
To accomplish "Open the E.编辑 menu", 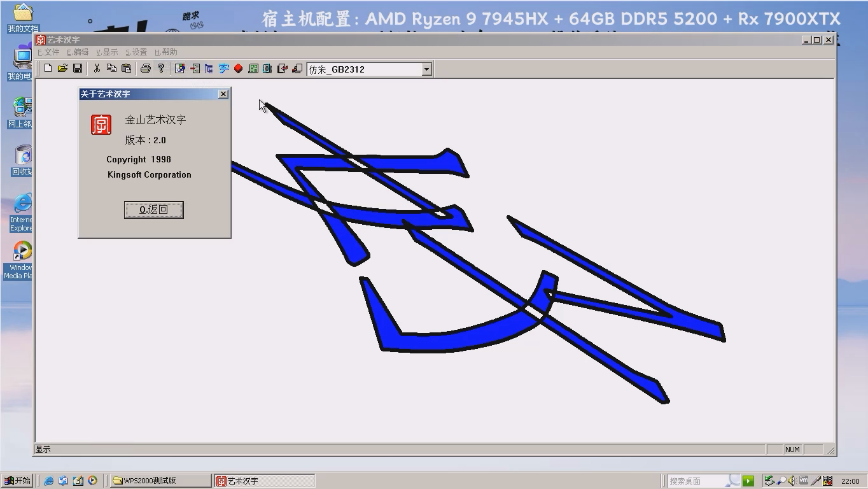I will click(x=78, y=52).
